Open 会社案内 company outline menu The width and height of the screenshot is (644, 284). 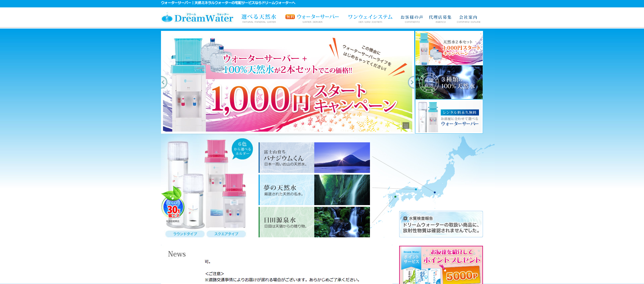[x=468, y=18]
